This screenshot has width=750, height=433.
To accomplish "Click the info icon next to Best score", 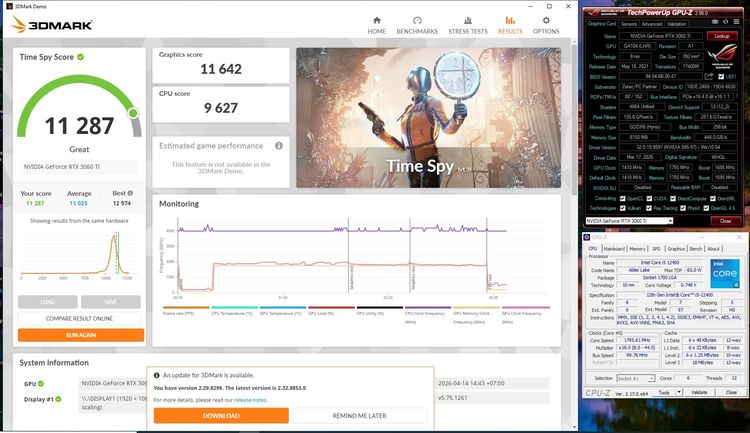I will 130,193.
